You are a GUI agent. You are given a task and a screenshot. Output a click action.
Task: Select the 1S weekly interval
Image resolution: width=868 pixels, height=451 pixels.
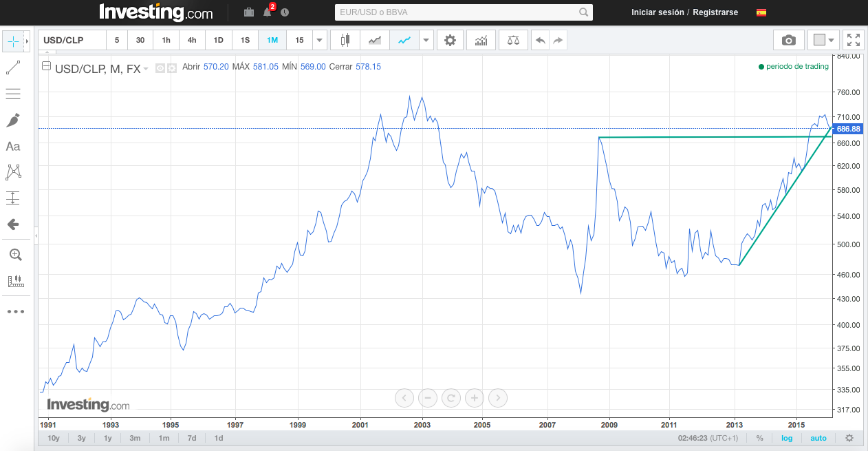[246, 41]
